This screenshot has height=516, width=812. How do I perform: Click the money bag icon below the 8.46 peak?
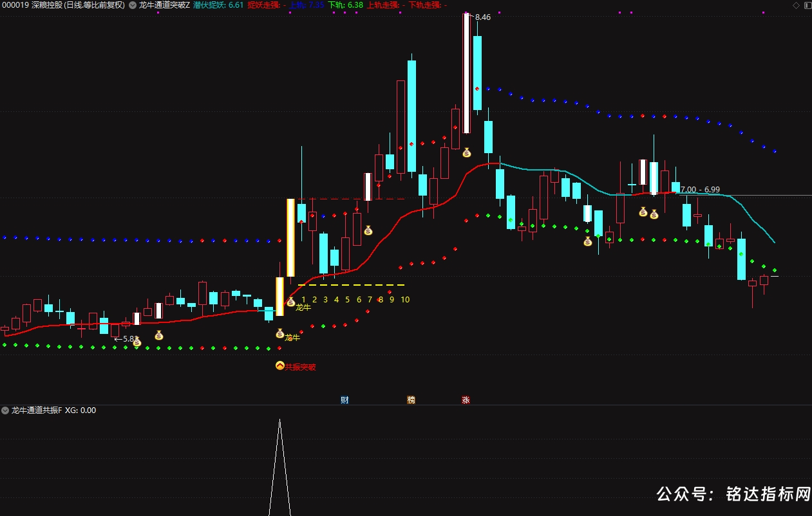(466, 152)
